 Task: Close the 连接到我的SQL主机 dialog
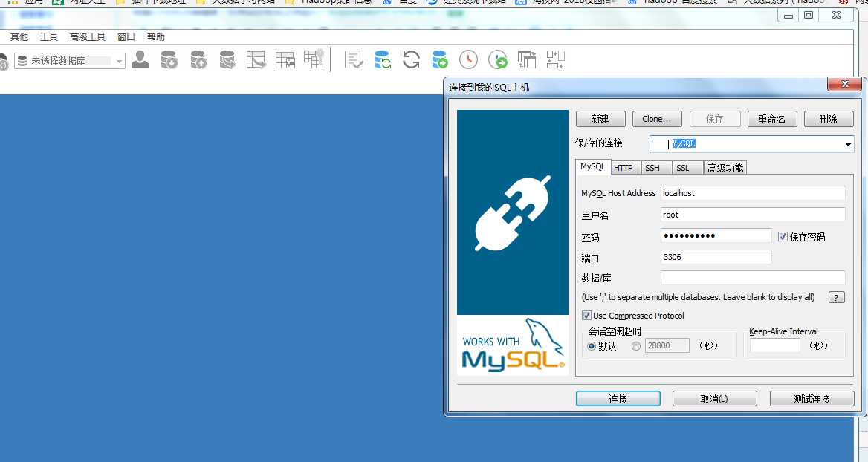click(x=845, y=84)
